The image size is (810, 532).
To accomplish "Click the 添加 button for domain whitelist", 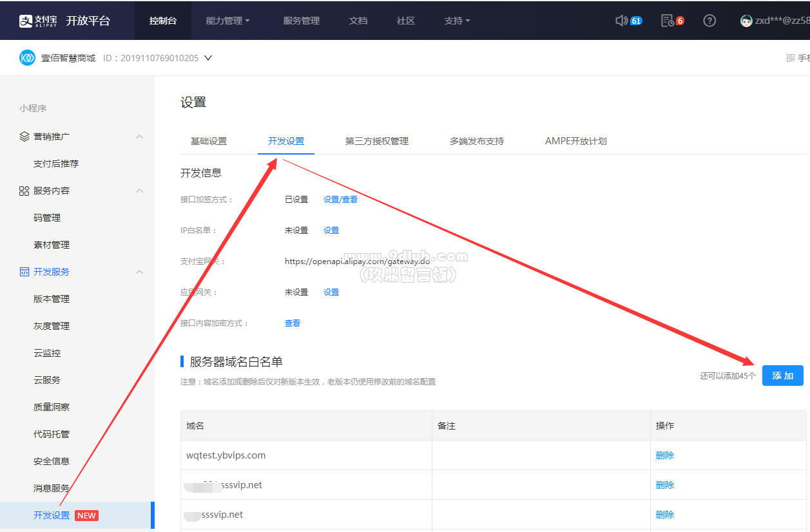I will coord(783,375).
